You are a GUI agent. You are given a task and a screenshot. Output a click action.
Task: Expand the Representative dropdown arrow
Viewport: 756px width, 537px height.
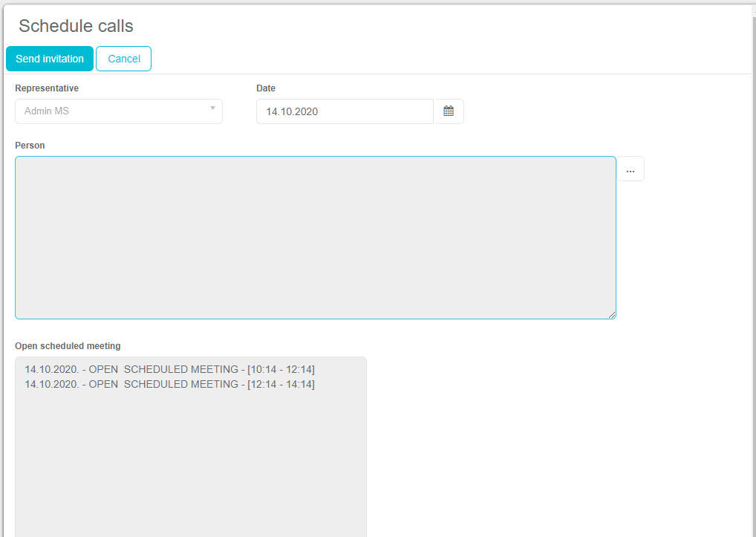pos(212,109)
